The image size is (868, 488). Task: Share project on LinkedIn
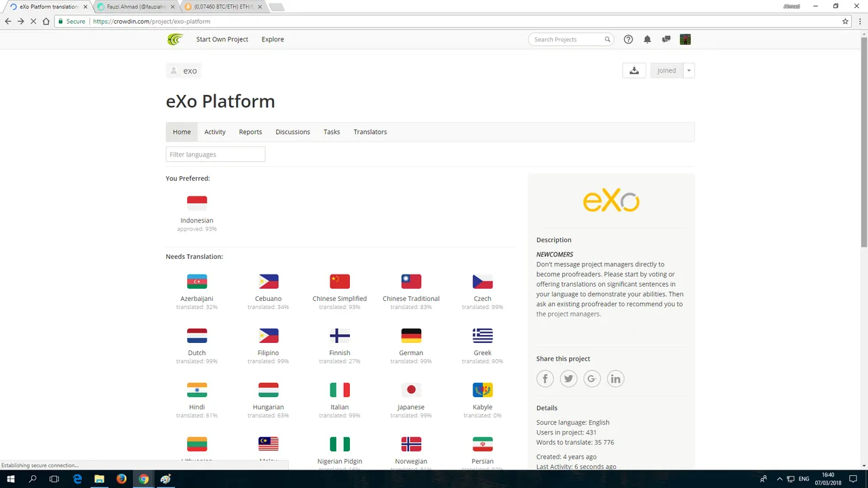(615, 379)
